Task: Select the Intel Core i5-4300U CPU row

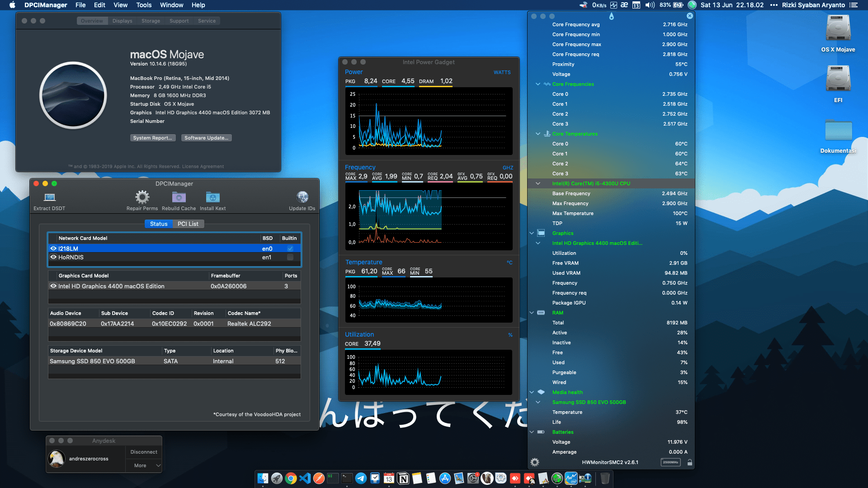Action: point(590,183)
